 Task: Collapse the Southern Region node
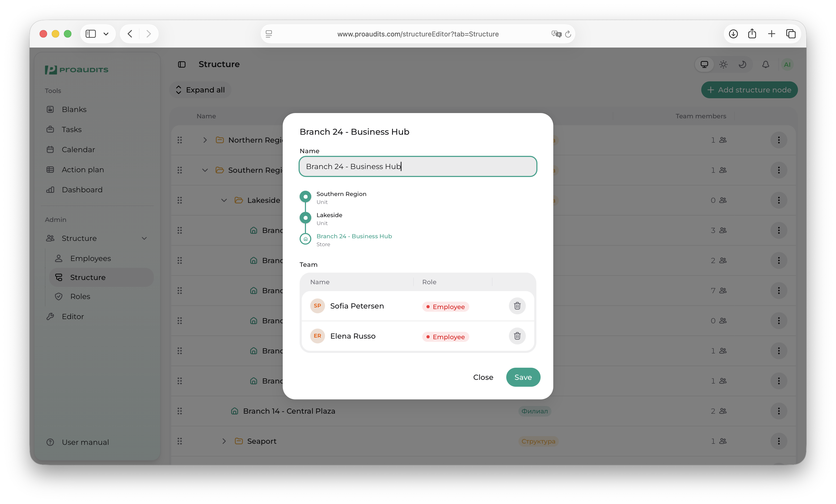205,170
